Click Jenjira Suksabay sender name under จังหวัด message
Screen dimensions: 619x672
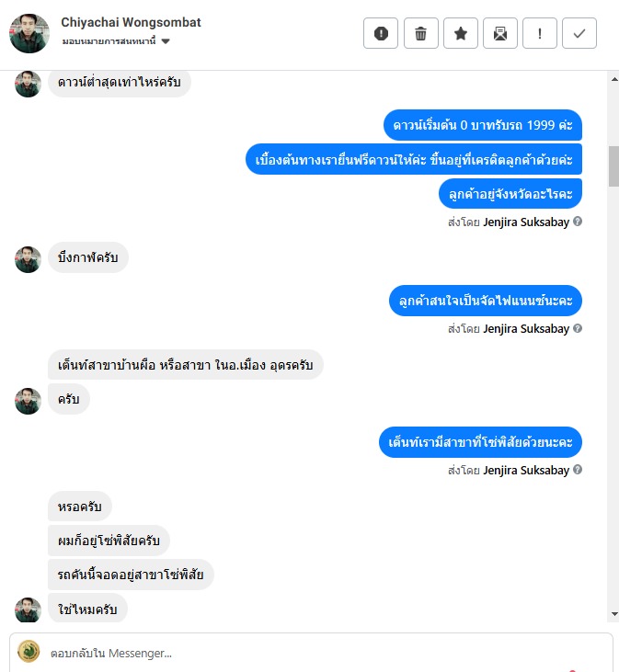point(526,222)
